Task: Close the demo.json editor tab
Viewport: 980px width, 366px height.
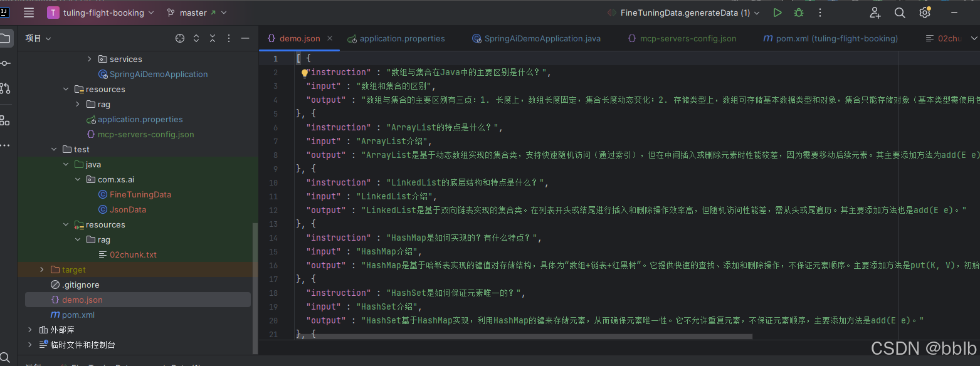Action: 330,38
